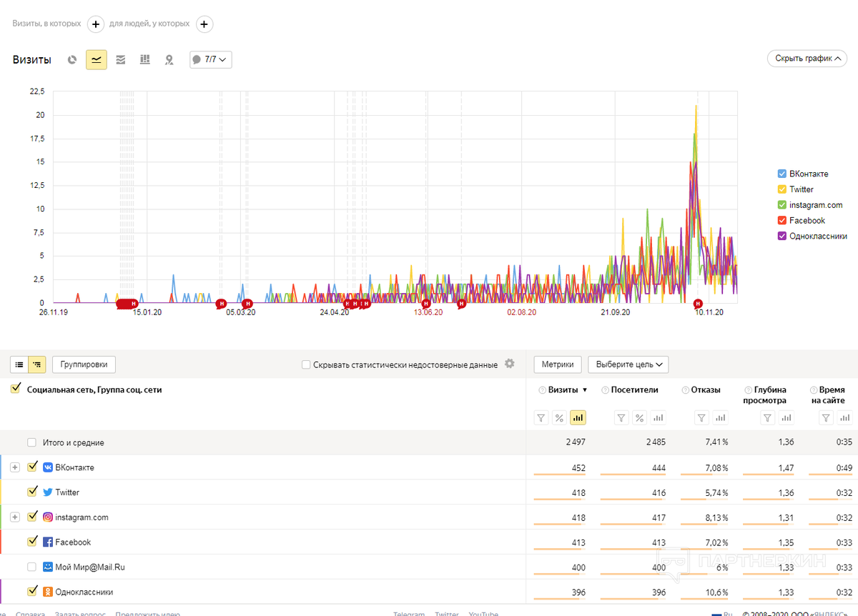The width and height of the screenshot is (858, 616).
Task: Toggle bar chart for Время на сайте
Action: click(844, 417)
